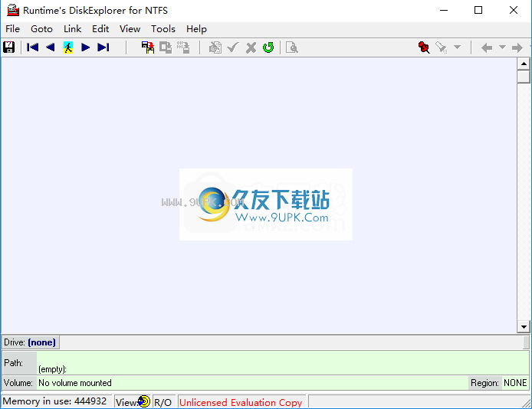Click the forward navigation arrow
Screen dimensions: 532x409
pyautogui.click(x=517, y=47)
